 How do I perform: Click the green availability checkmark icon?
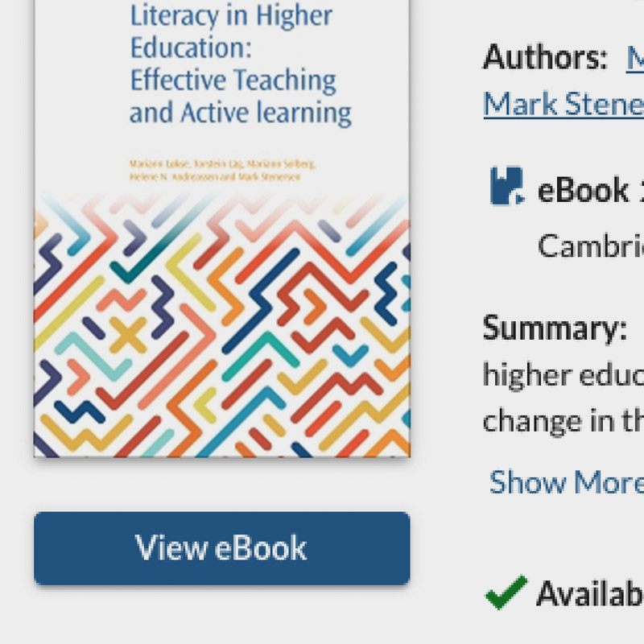(506, 592)
